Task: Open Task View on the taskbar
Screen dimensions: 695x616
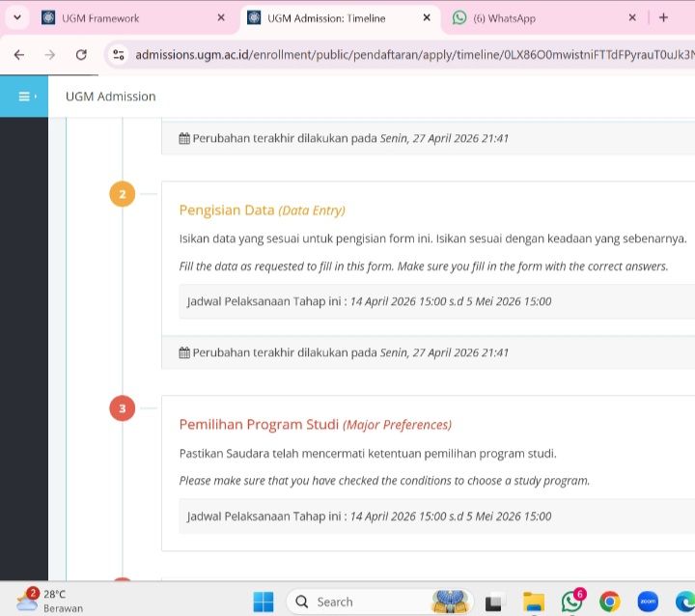Action: [495, 602]
